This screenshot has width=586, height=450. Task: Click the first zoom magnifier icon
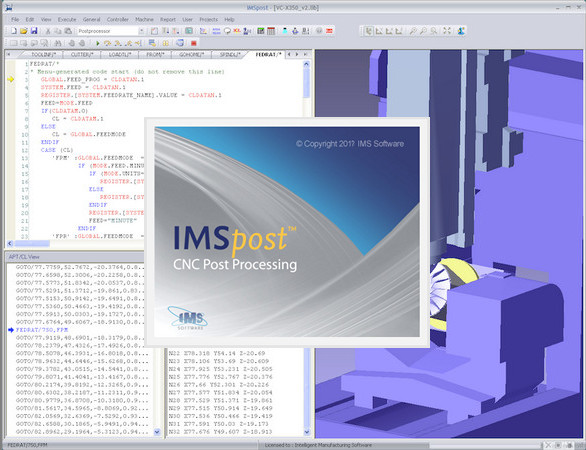413,31
